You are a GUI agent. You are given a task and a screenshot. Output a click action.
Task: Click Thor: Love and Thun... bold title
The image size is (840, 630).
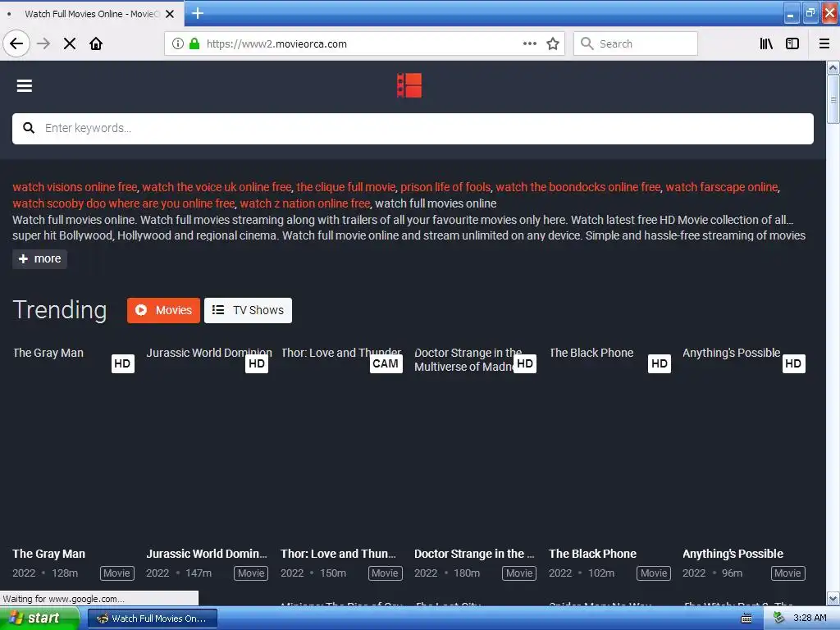(x=338, y=554)
